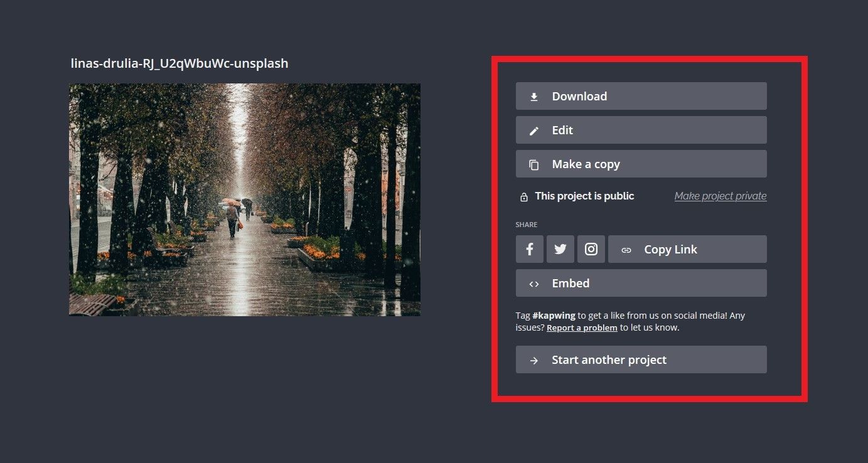The width and height of the screenshot is (868, 463).
Task: Open the Report a problem link
Action: [x=581, y=327]
